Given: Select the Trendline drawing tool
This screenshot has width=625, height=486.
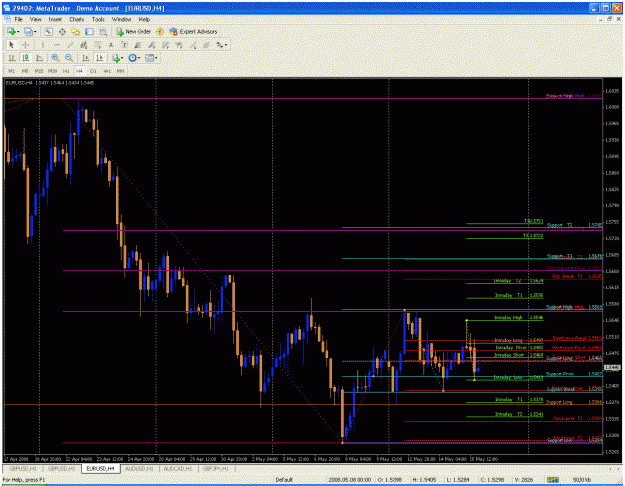Looking at the screenshot, I should pos(70,45).
